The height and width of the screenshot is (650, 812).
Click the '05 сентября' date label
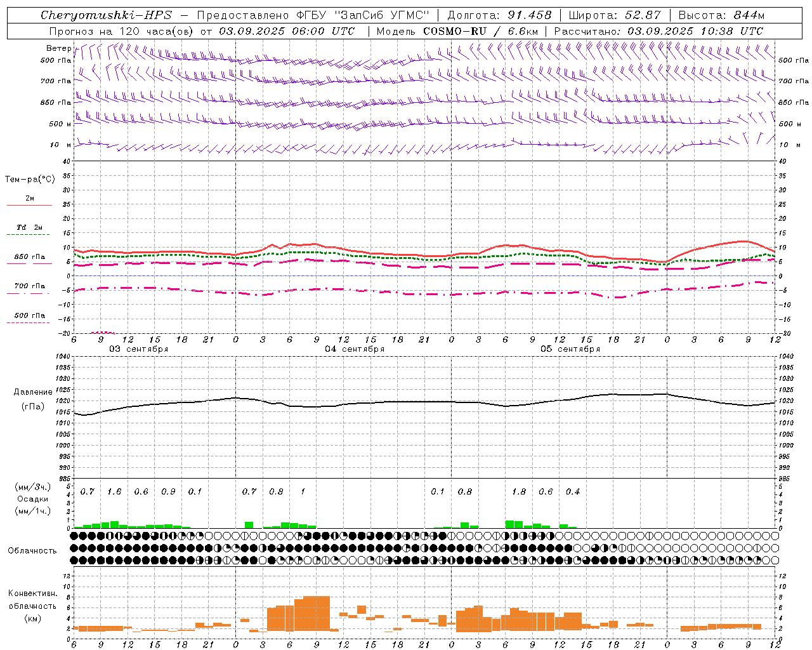(570, 349)
